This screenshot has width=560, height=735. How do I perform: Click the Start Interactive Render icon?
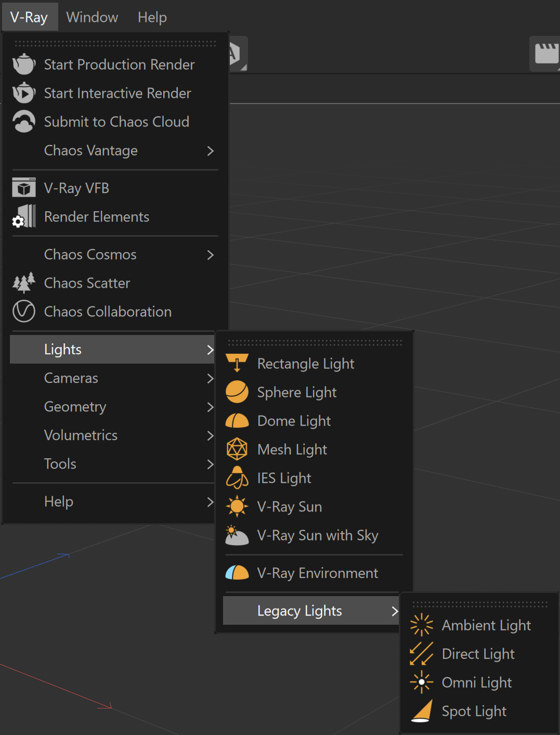pyautogui.click(x=24, y=93)
